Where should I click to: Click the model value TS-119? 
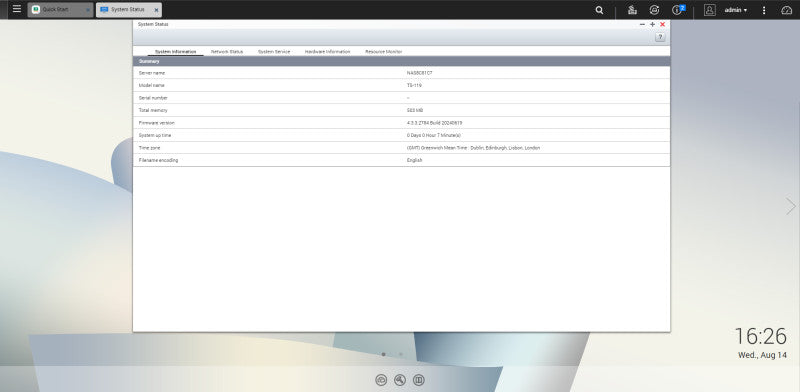point(414,85)
